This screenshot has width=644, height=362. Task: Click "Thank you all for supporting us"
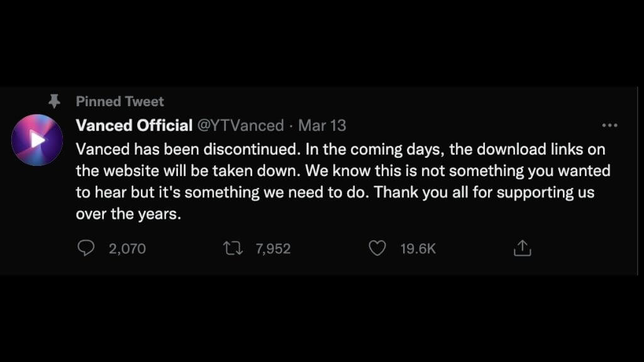coord(484,192)
